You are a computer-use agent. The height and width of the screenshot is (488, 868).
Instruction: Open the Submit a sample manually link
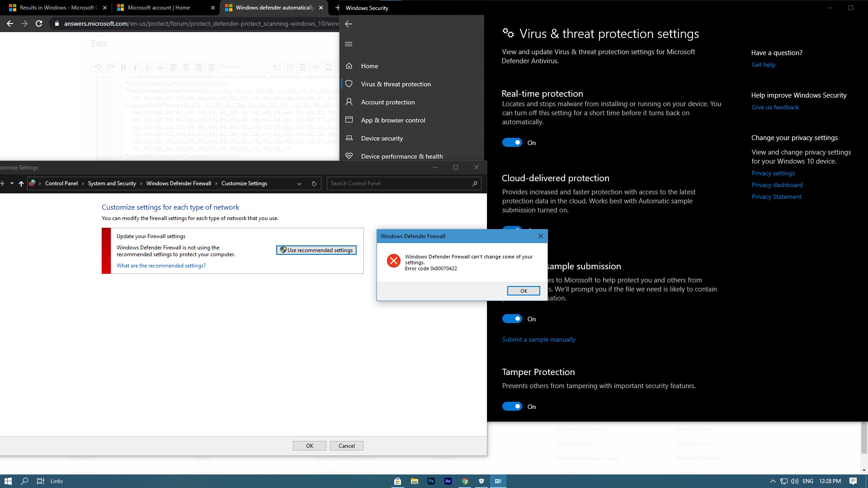click(x=538, y=339)
